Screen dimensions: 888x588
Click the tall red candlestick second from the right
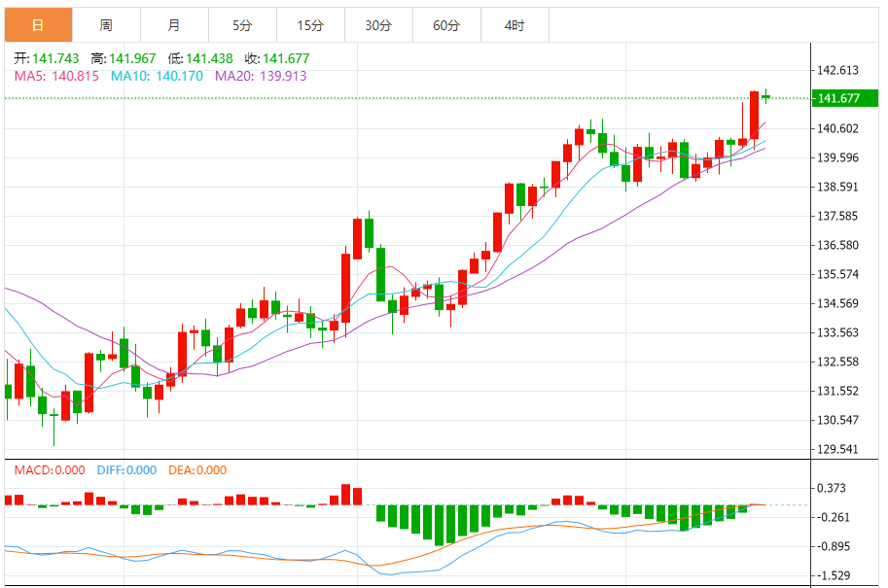pyautogui.click(x=755, y=116)
